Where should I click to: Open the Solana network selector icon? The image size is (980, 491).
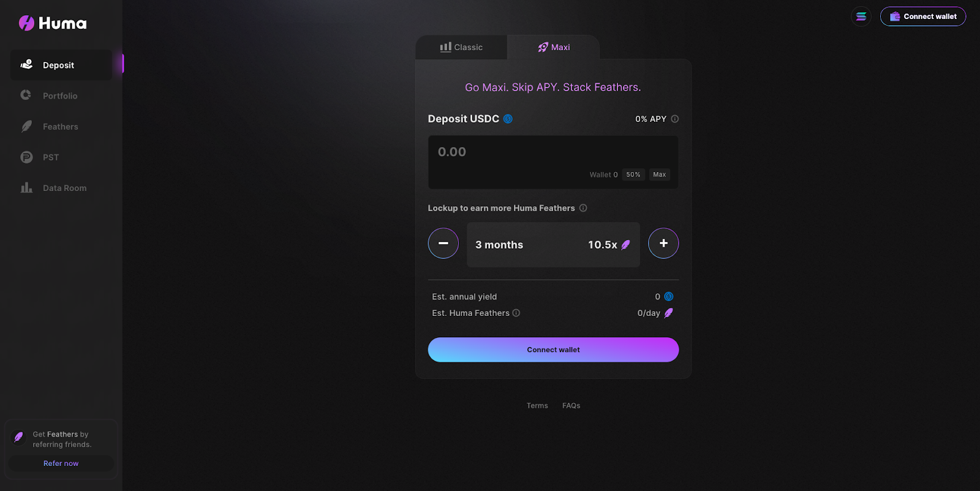pos(861,17)
